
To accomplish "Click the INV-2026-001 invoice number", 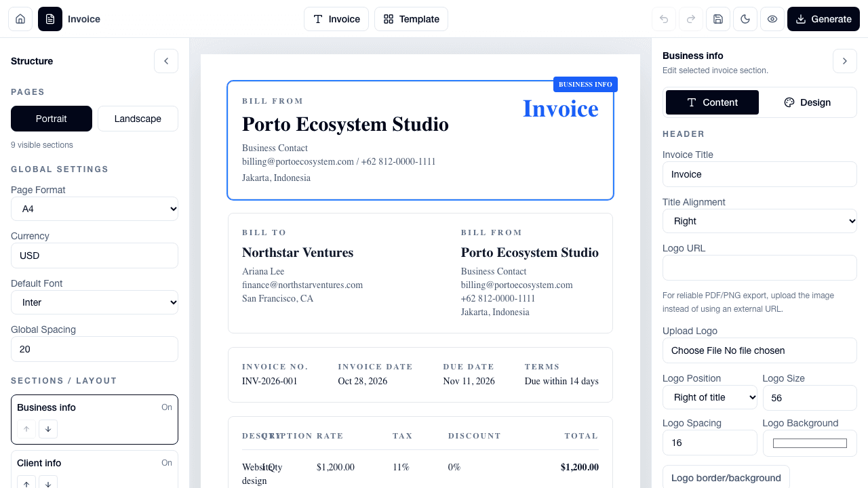I will (270, 381).
